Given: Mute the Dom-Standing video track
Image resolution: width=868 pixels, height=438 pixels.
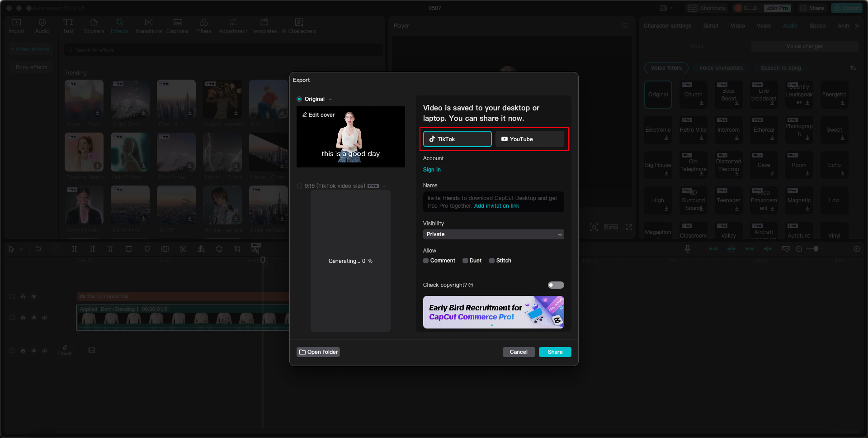Looking at the screenshot, I should [45, 318].
